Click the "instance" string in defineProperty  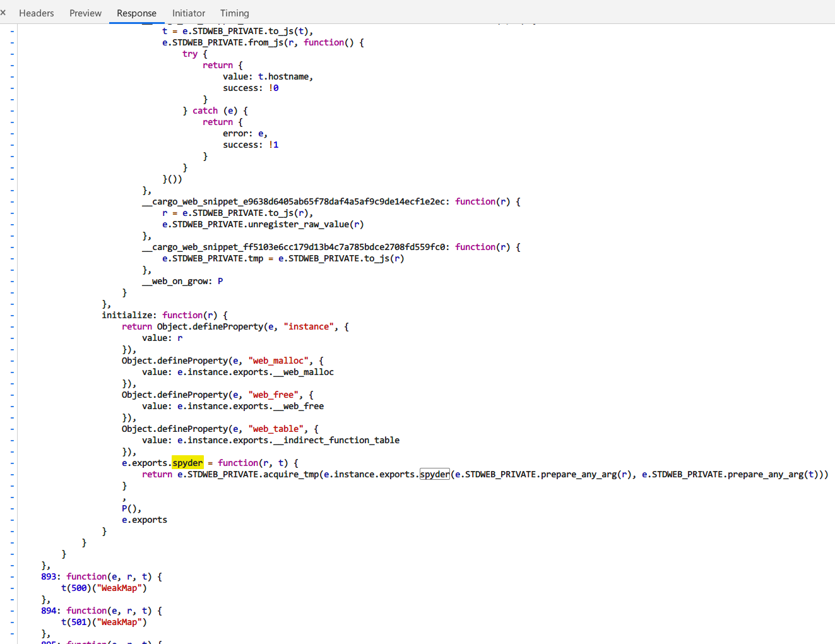coord(309,326)
